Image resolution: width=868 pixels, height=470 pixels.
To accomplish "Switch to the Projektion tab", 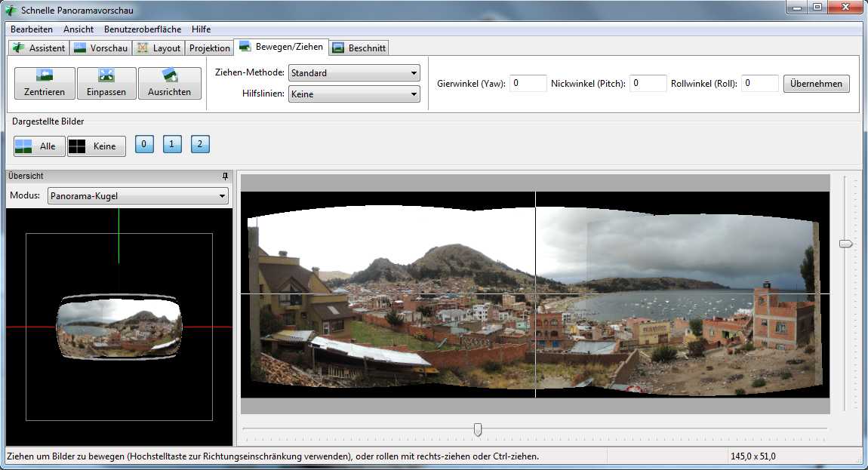I will pos(209,48).
